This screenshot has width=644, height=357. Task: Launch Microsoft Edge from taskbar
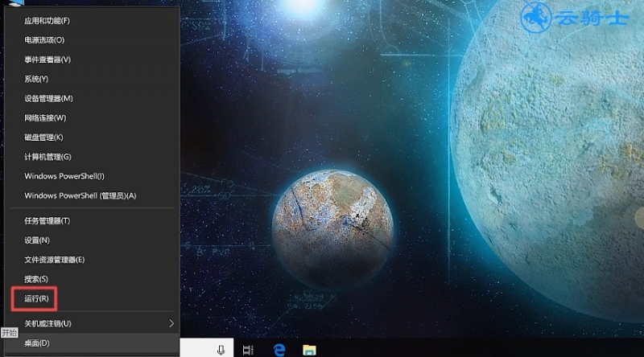[x=279, y=350]
